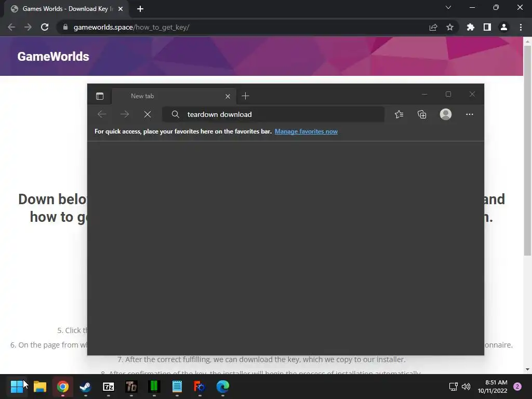532x399 pixels.
Task: Open 7-Zip from taskbar
Action: (109, 387)
